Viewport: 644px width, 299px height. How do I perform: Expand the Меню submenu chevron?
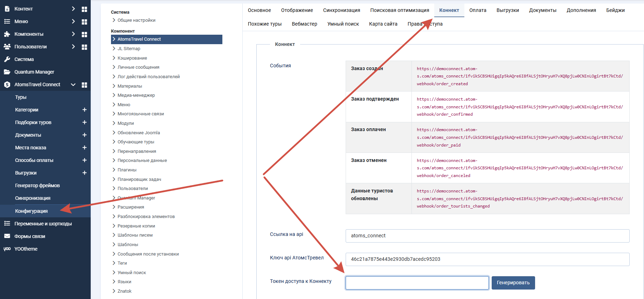tap(73, 21)
